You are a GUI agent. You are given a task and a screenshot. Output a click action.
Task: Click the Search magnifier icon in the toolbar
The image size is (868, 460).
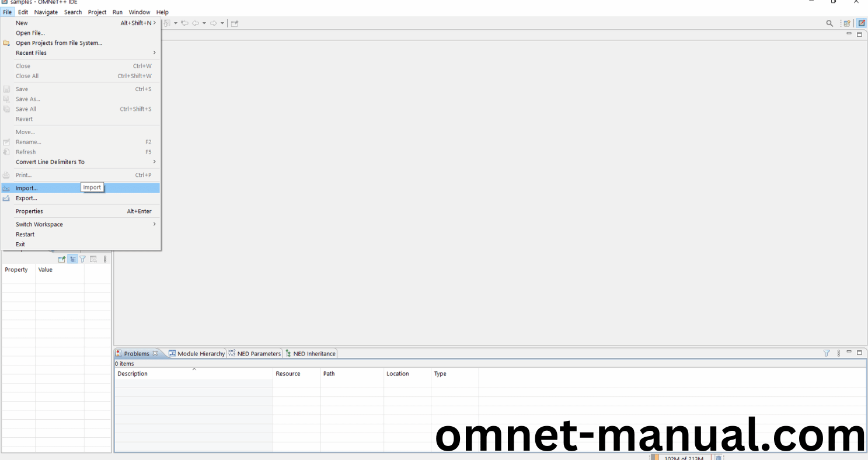[829, 23]
